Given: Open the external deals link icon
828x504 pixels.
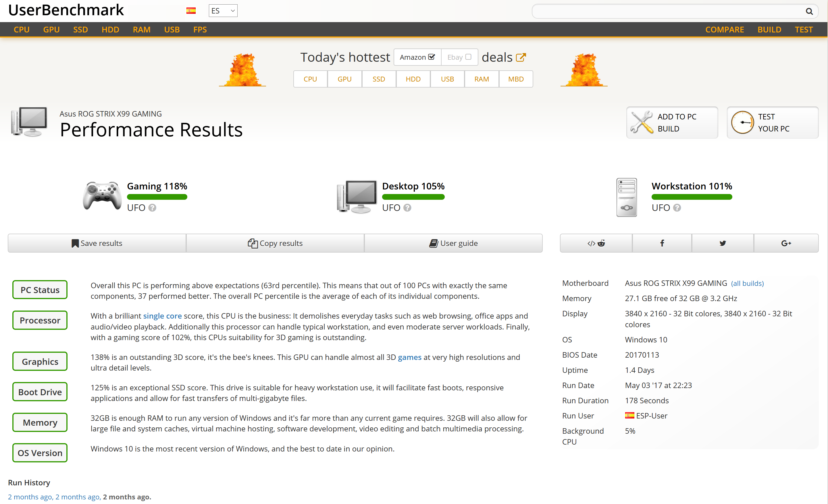Looking at the screenshot, I should point(521,57).
